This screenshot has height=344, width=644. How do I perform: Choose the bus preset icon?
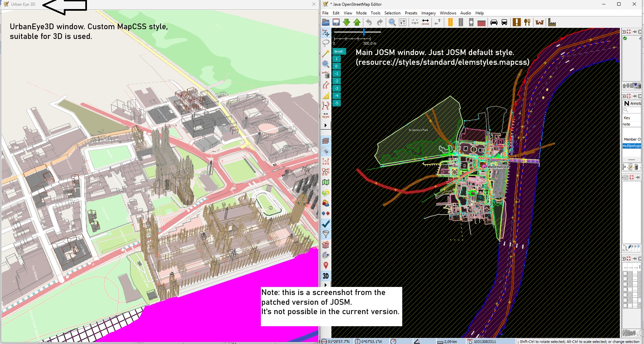click(504, 22)
